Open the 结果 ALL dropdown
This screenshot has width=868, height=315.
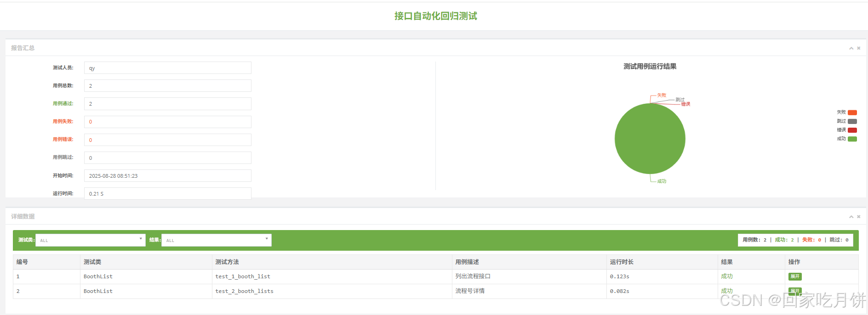(x=217, y=240)
